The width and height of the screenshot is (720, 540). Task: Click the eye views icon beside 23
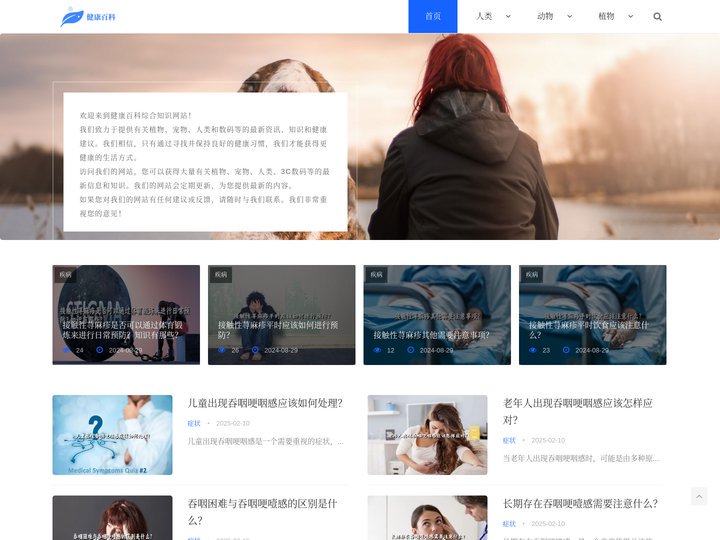point(533,350)
